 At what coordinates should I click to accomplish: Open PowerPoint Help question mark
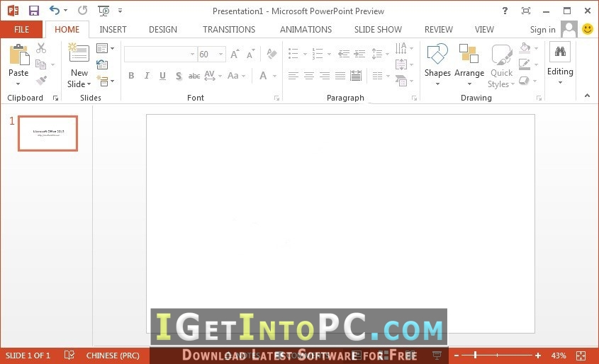coord(505,11)
